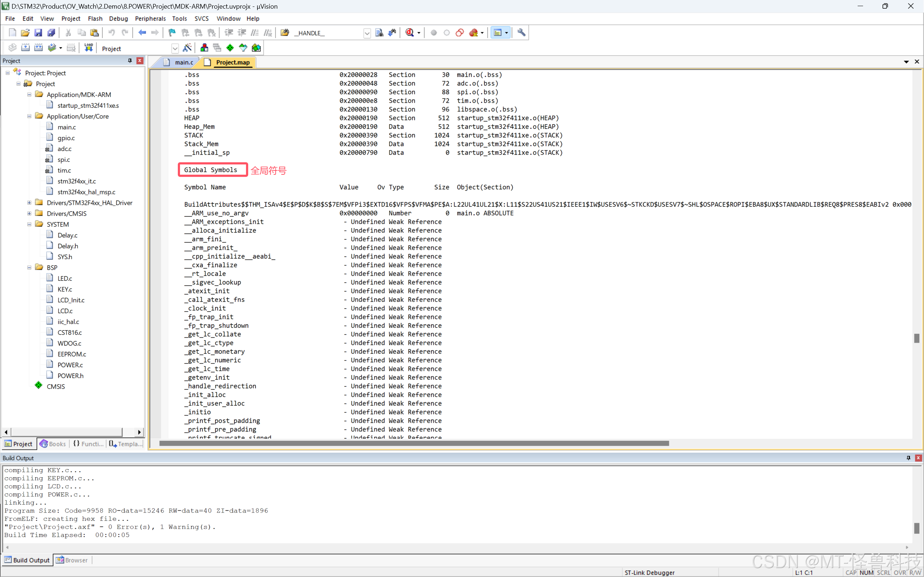Toggle the Build Output panel pin
The image size is (924, 577).
point(908,458)
